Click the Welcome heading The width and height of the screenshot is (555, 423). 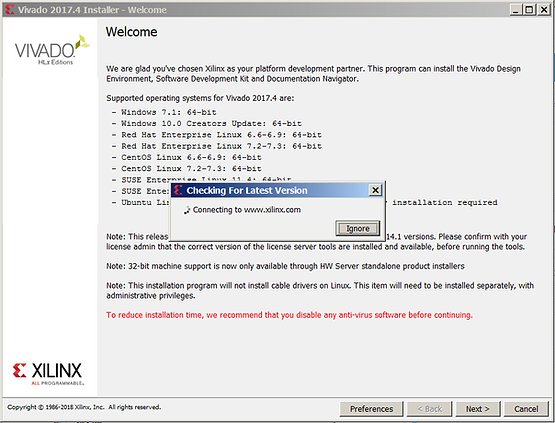tap(131, 32)
